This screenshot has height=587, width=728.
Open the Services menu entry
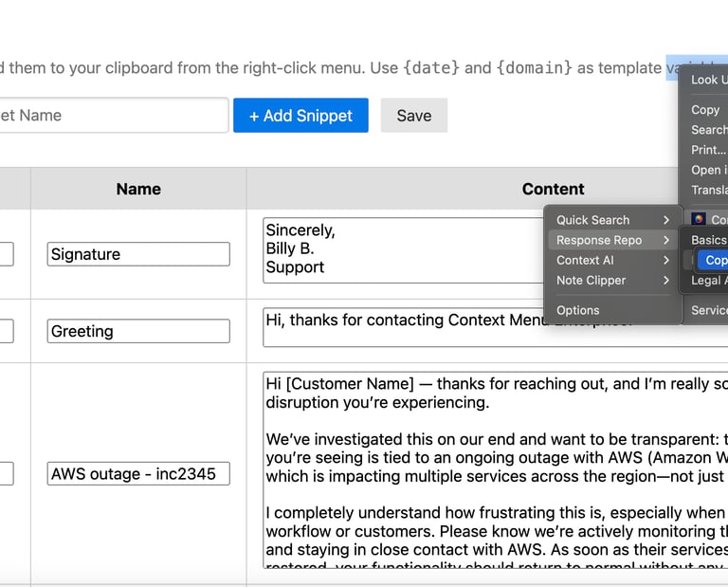tap(709, 310)
